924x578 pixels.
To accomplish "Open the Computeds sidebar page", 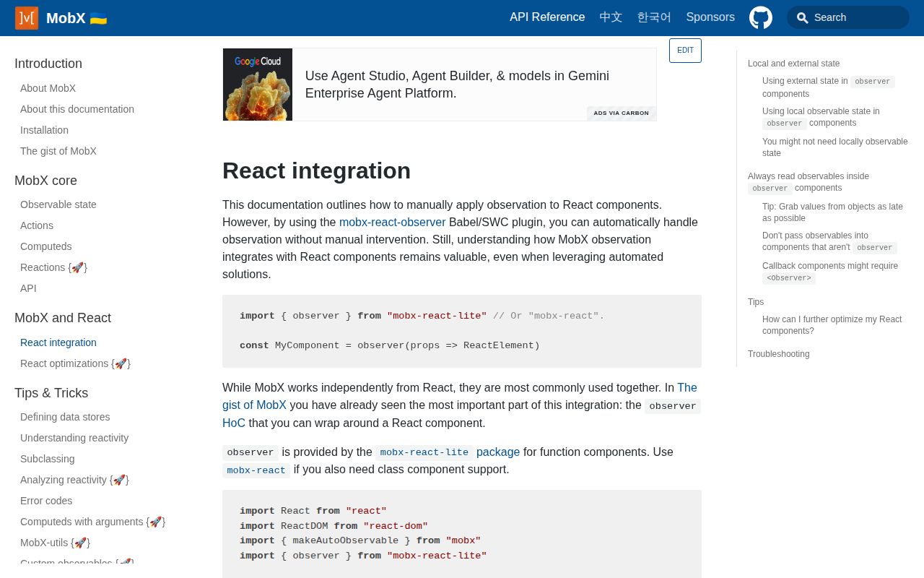I will (x=46, y=246).
